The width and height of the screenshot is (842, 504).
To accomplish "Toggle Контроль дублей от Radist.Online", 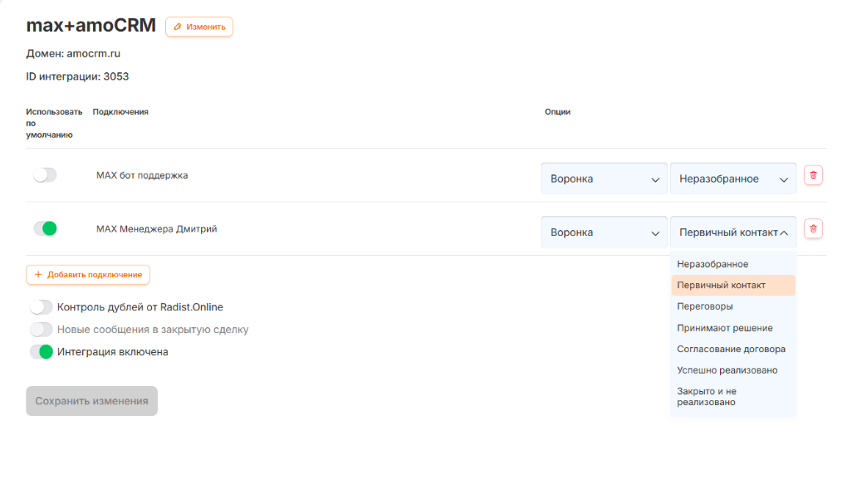I will (x=41, y=307).
